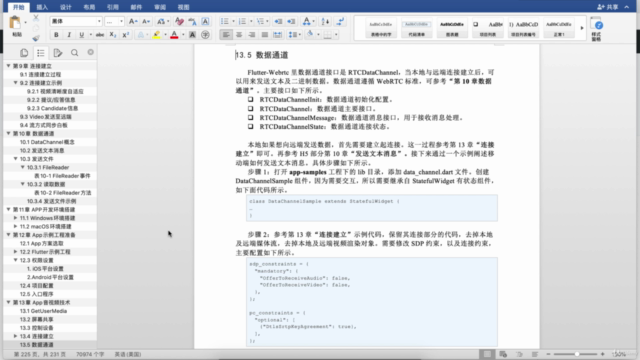Switch to print layout view in status bar

coord(487,354)
